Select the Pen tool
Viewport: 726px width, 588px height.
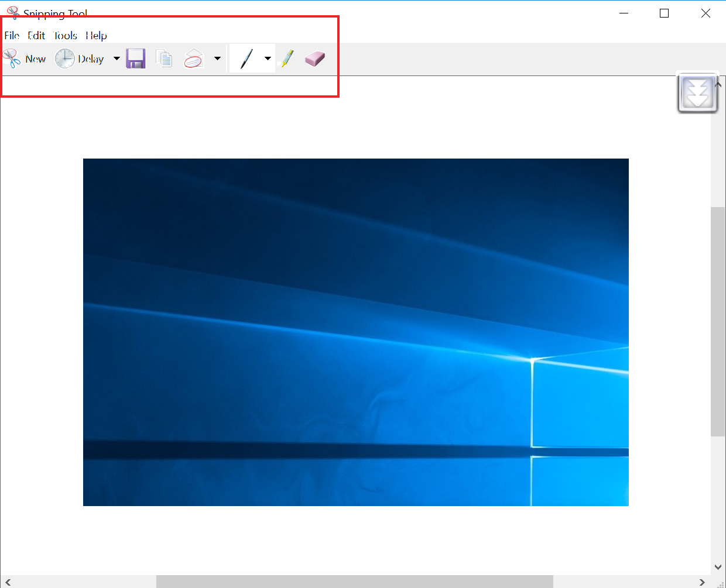coord(246,59)
